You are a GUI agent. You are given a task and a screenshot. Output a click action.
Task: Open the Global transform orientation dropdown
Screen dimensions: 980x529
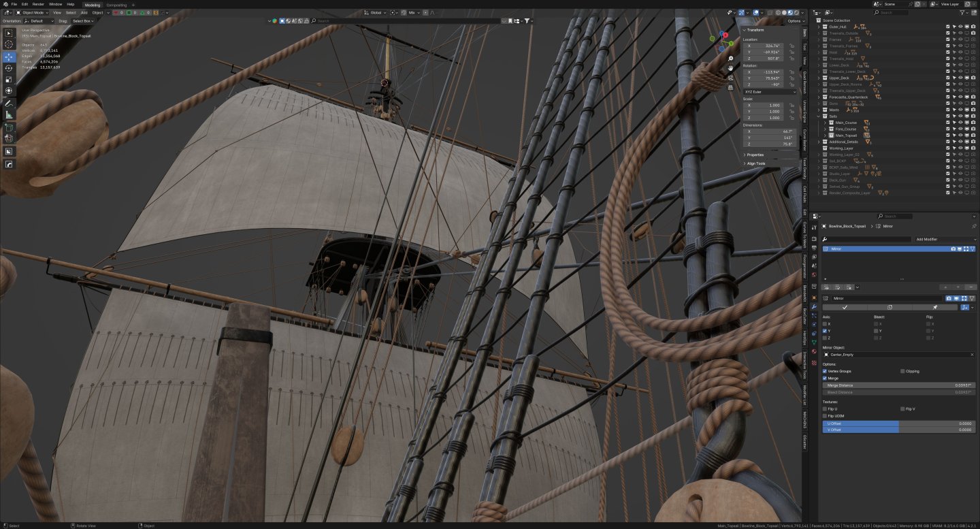(x=375, y=12)
